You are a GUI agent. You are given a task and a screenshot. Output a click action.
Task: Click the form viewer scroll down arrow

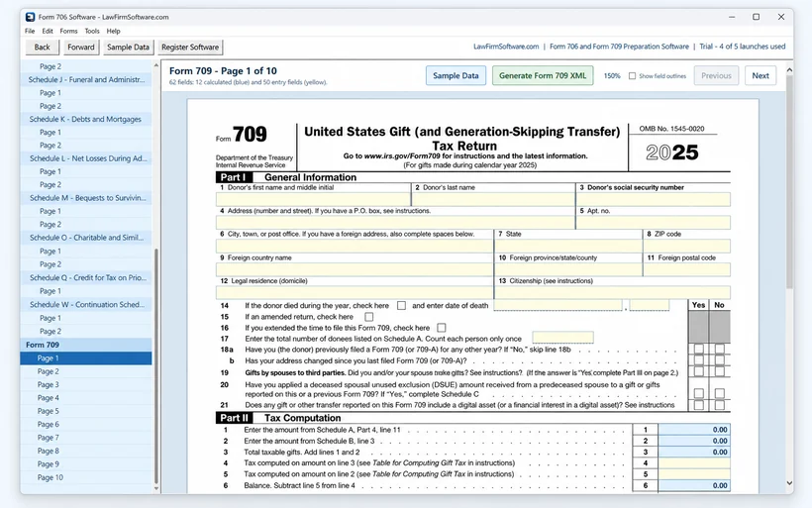(789, 483)
